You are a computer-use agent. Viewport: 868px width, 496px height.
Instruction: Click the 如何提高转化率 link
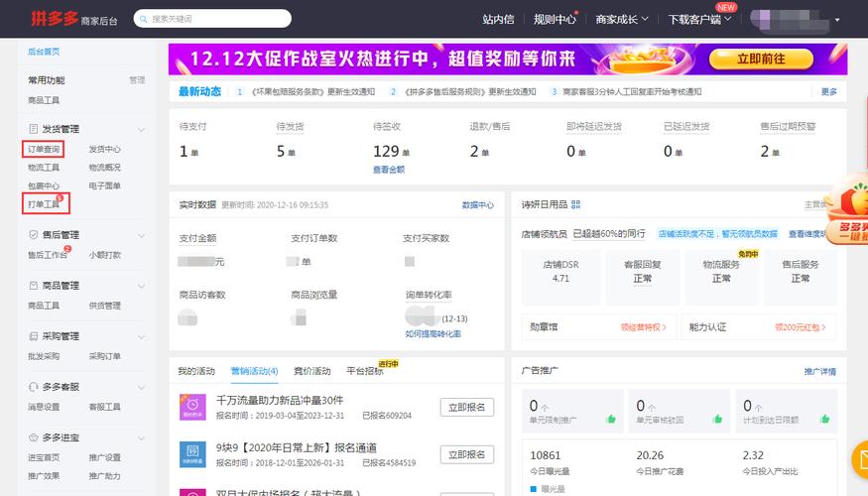tap(433, 333)
